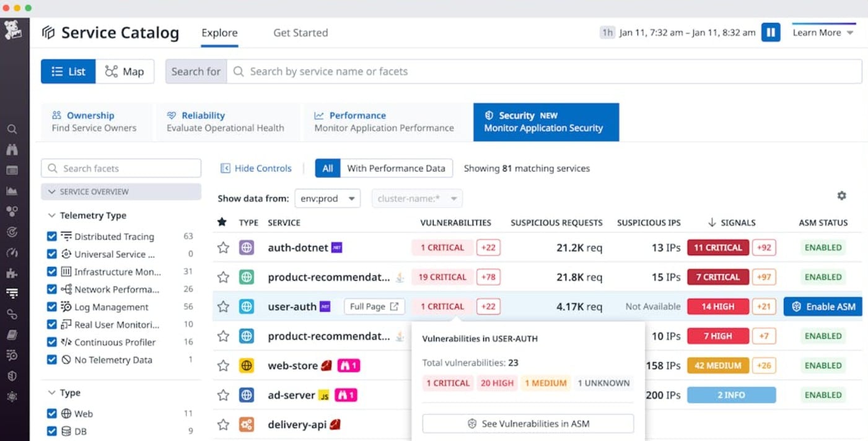The height and width of the screenshot is (441, 868).
Task: Open the APM target icon in the sidebar
Action: (x=12, y=231)
